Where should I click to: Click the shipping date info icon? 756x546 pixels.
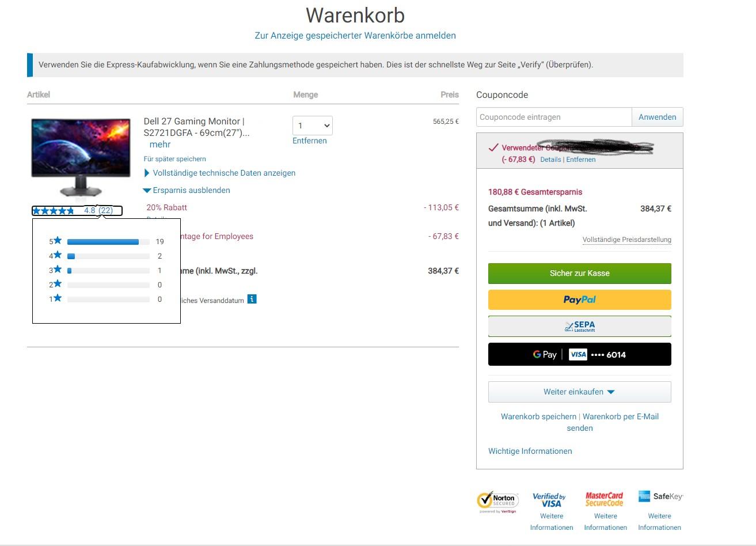[x=252, y=299]
